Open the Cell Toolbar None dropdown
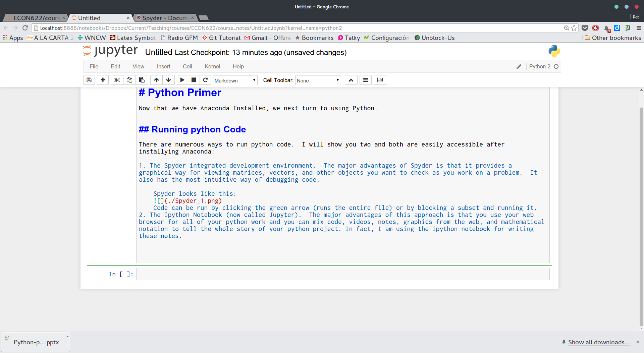Viewport: 644px width, 353px height. (x=318, y=80)
